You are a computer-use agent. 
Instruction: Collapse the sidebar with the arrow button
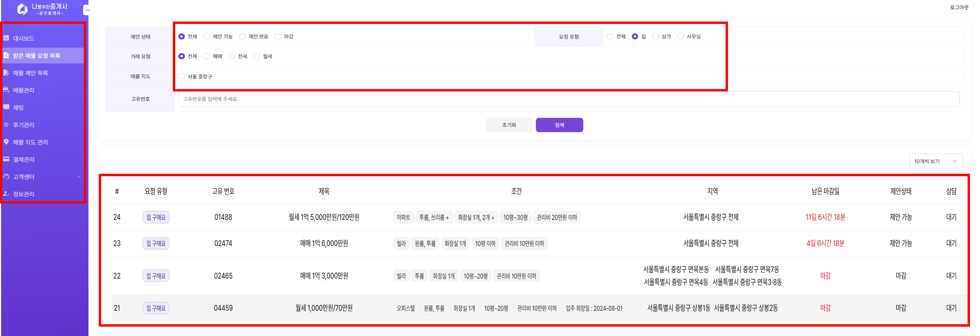pos(88,10)
